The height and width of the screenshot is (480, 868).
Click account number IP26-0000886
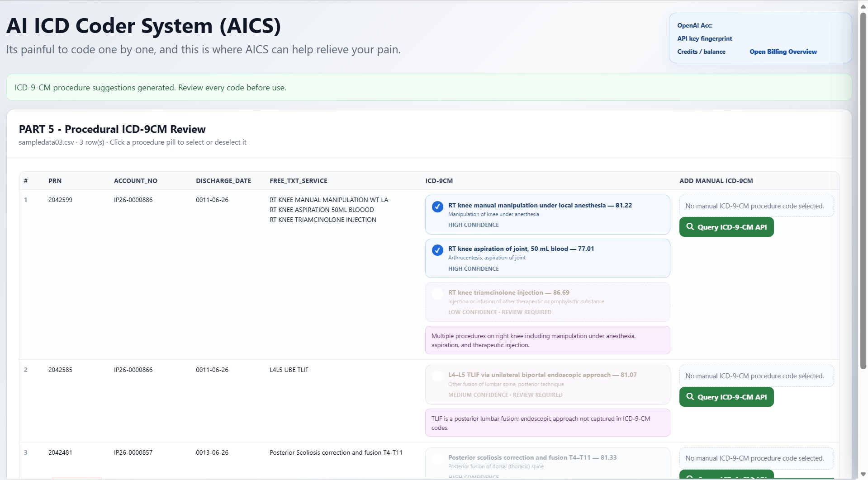click(133, 200)
